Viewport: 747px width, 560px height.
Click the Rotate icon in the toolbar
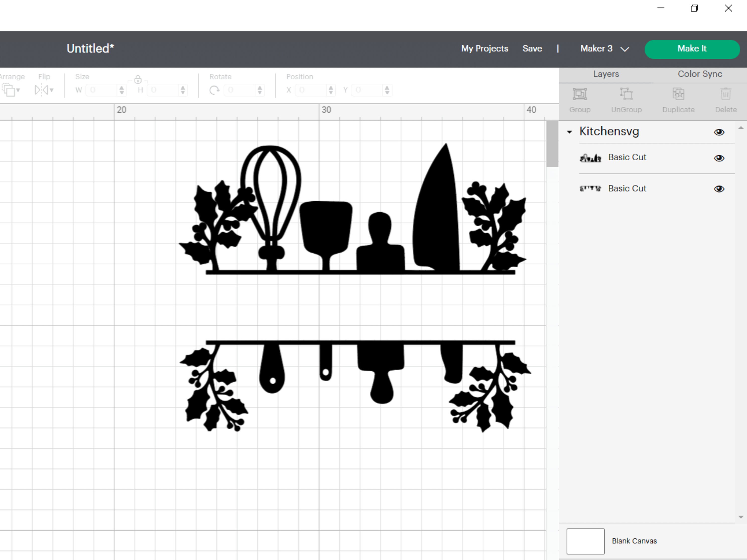[x=215, y=90]
